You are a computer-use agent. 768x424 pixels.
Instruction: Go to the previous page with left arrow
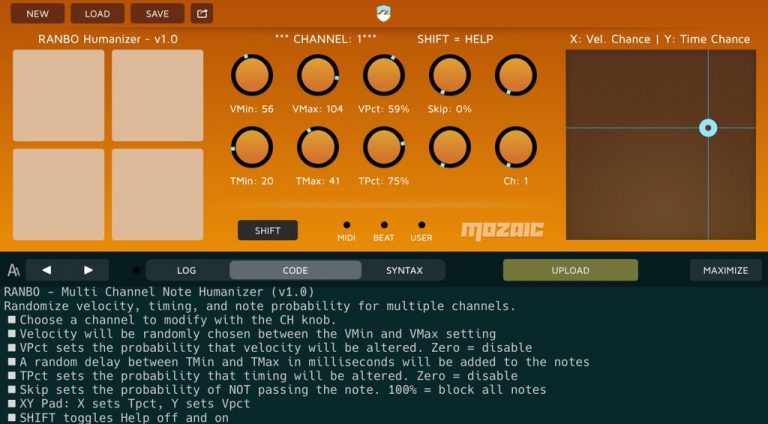pos(47,270)
